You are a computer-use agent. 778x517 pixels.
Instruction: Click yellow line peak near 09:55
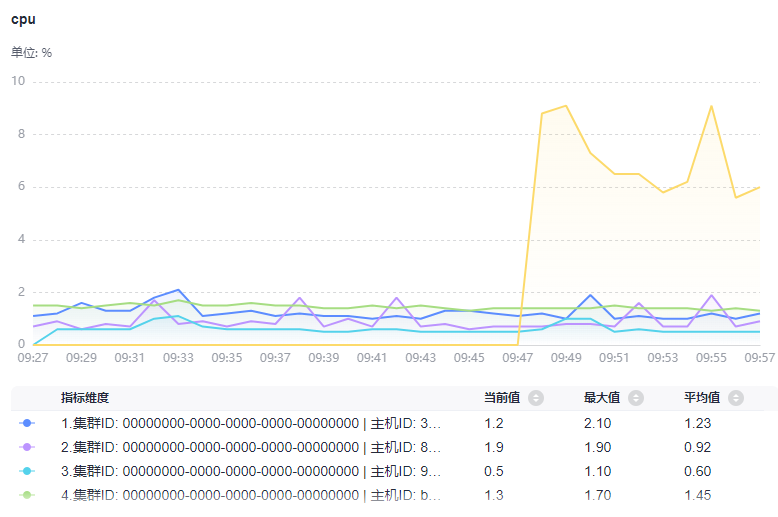coord(711,106)
